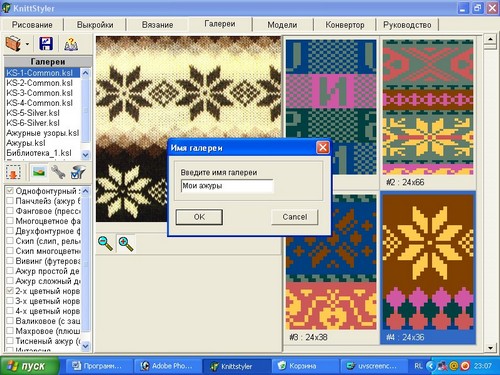Screen dimensions: 500x375
Task: Enable the Ажур сложный checkbox
Action: tap(10, 281)
